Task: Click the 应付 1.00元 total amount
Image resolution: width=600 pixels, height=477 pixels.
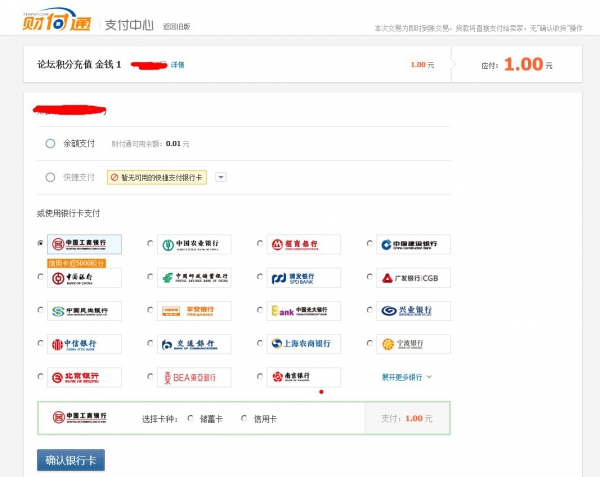Action: pos(517,64)
